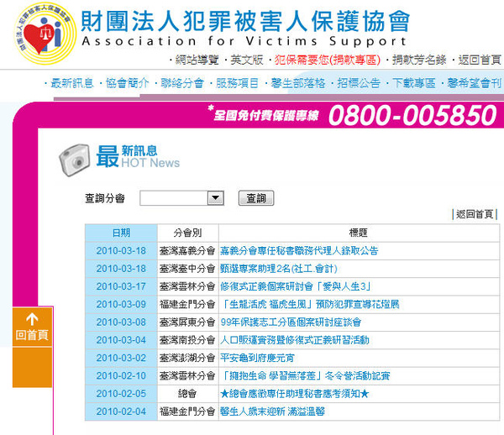
Task: Open 下載專區 menu item
Action: coord(414,83)
